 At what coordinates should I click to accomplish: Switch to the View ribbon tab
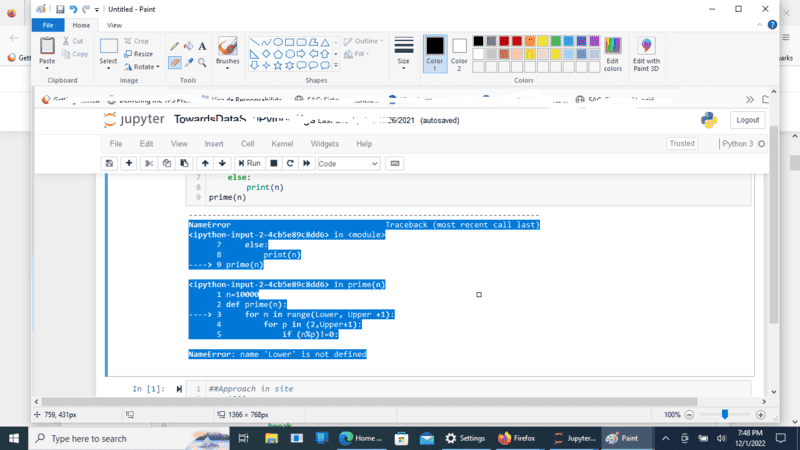[114, 24]
